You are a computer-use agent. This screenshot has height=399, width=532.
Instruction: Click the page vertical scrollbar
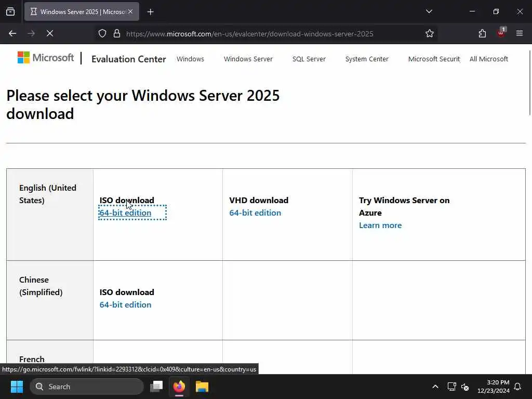(529, 83)
